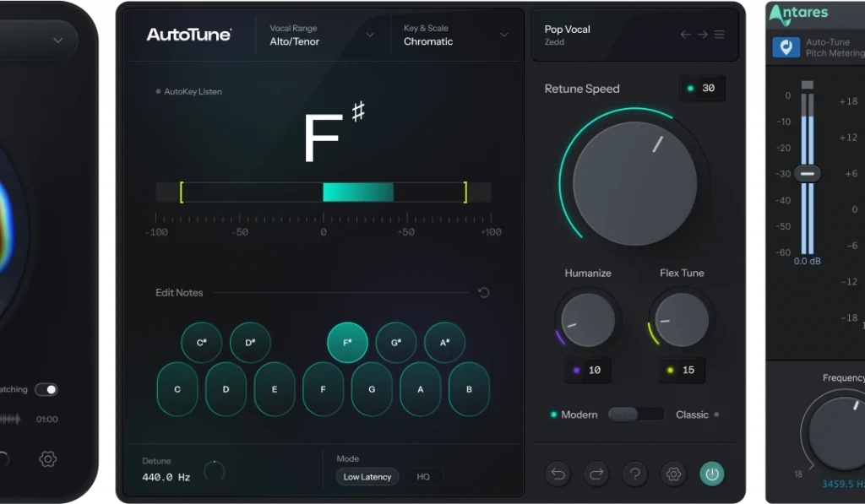Go to the next preset arrow
The image size is (865, 504).
pos(702,34)
